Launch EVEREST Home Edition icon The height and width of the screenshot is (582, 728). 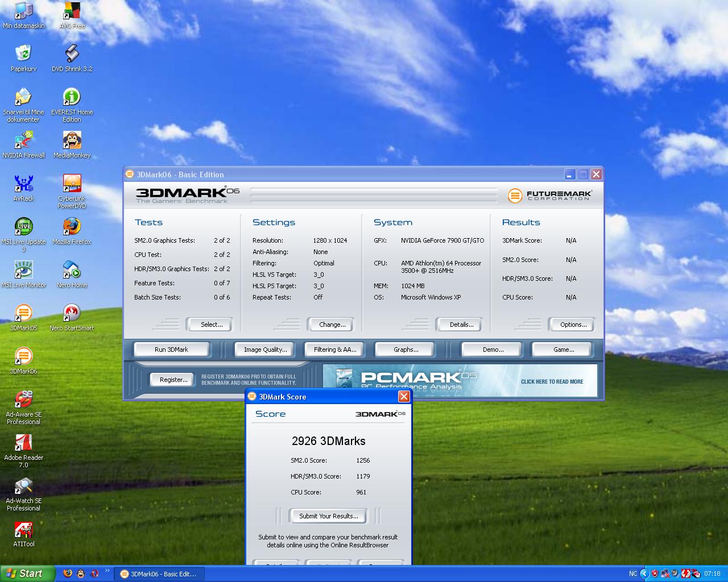[x=72, y=105]
